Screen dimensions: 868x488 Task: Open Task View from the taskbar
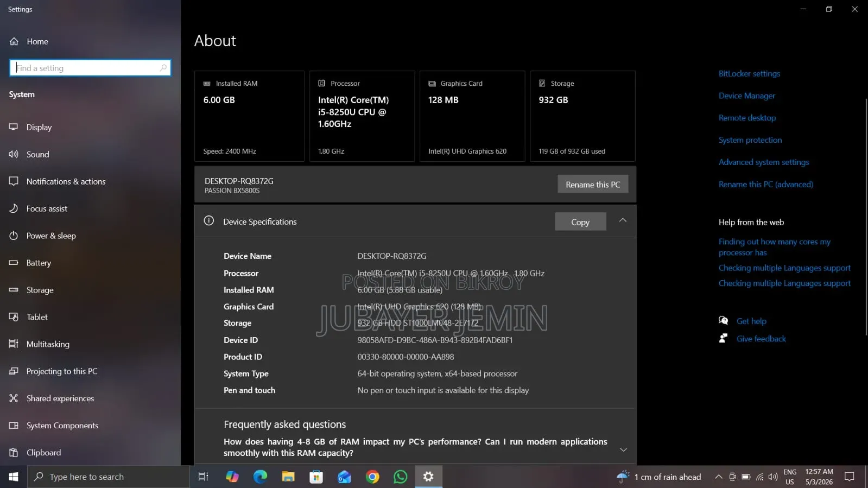[x=203, y=477]
